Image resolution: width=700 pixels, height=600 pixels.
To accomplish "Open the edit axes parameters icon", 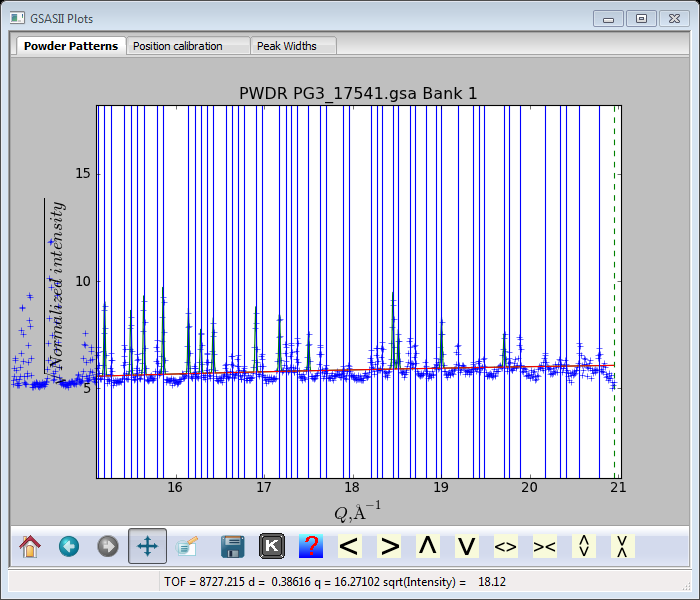I will tap(187, 546).
